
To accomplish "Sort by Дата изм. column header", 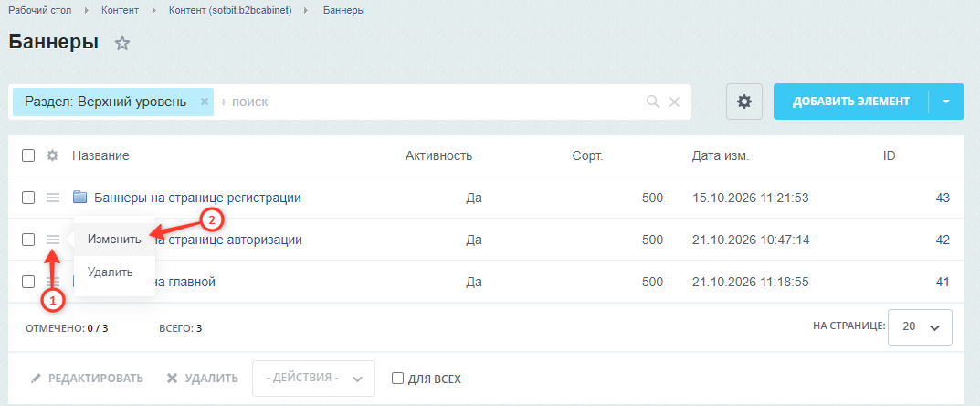I will tap(721, 155).
